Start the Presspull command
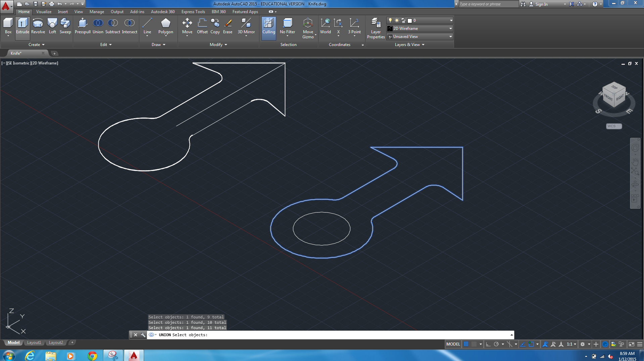This screenshot has width=644, height=361. tap(83, 26)
